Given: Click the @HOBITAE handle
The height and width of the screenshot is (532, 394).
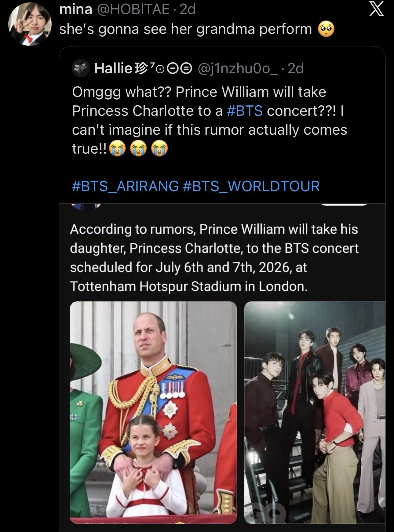Looking at the screenshot, I should 134,9.
